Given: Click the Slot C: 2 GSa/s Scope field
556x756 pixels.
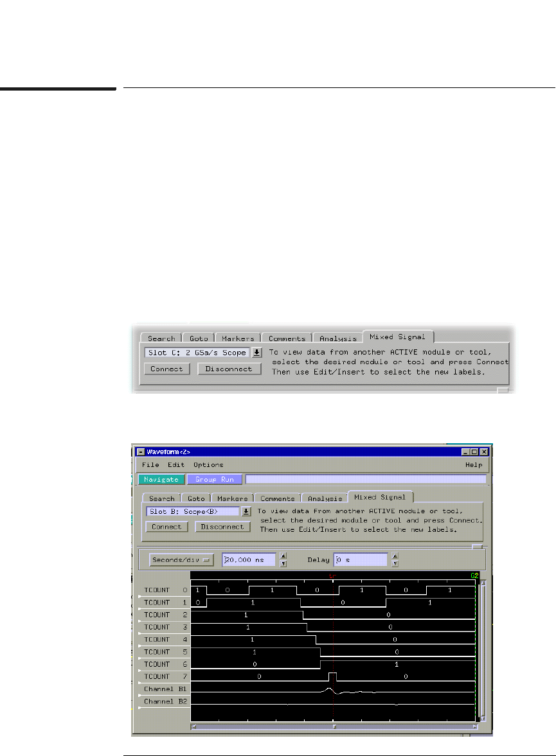Looking at the screenshot, I should tap(197, 353).
